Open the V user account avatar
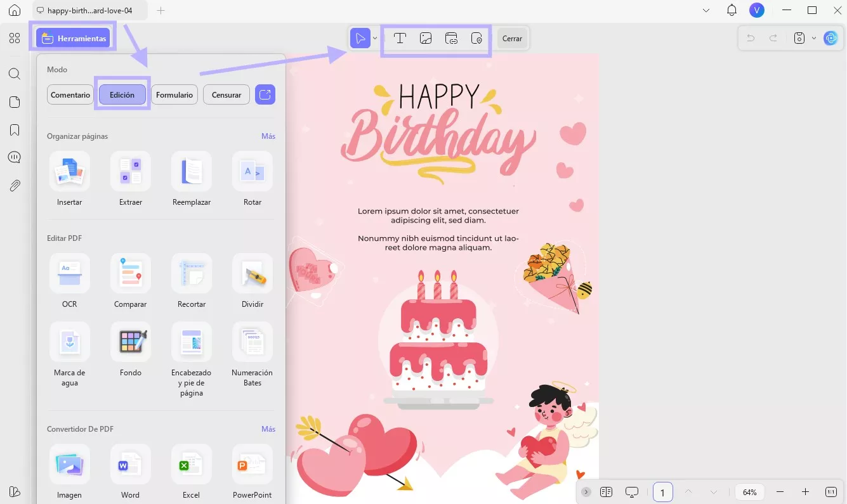This screenshot has width=847, height=504. pyautogui.click(x=756, y=10)
